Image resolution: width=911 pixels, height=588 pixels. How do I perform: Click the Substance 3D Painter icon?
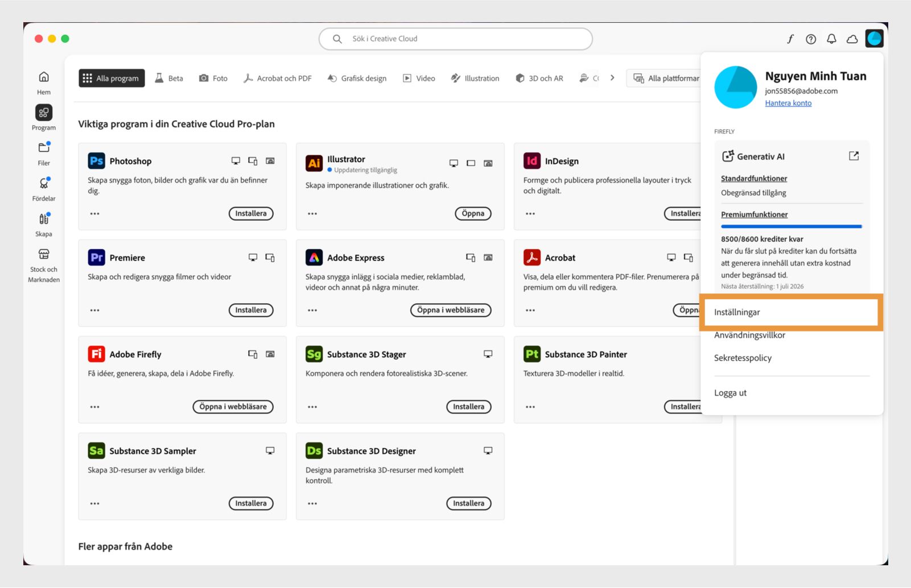pyautogui.click(x=532, y=354)
